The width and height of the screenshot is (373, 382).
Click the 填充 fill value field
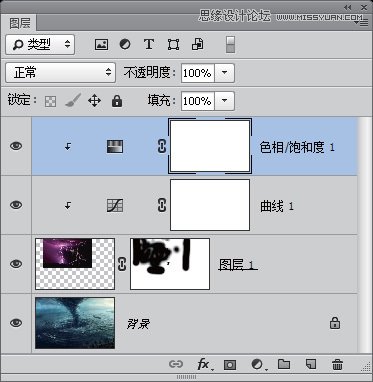coord(198,101)
